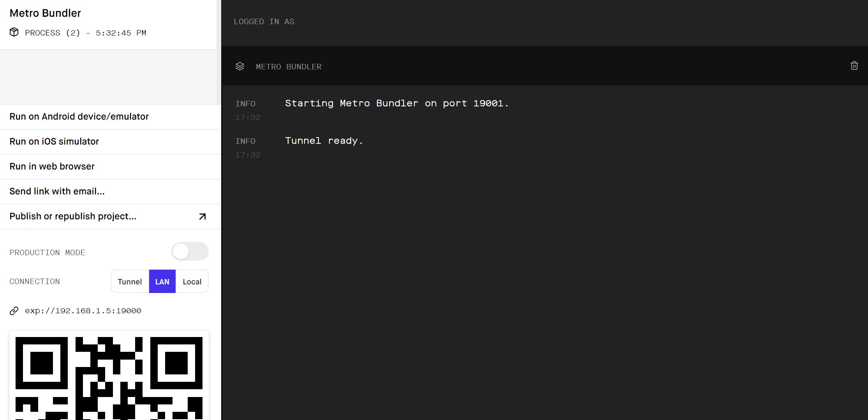
Task: Open Run in web browser
Action: coord(111,167)
